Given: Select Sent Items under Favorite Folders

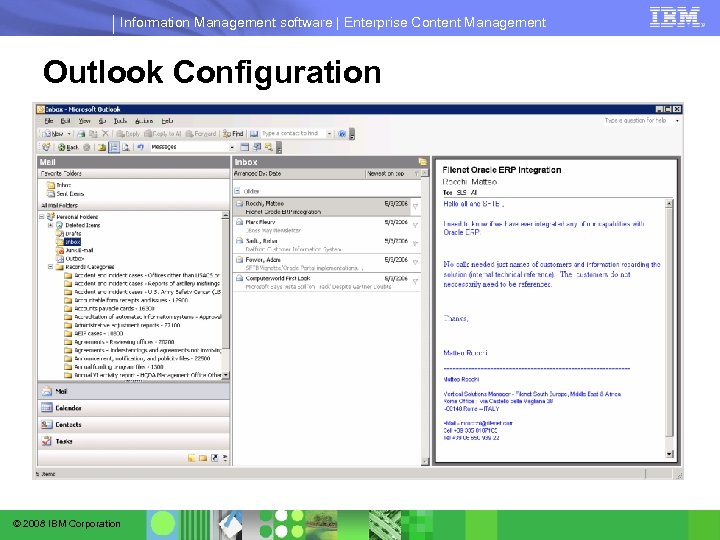Looking at the screenshot, I should click(65, 194).
